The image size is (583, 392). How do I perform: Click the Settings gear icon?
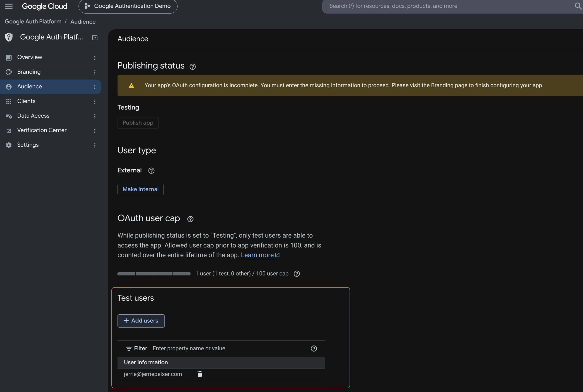pyautogui.click(x=9, y=145)
